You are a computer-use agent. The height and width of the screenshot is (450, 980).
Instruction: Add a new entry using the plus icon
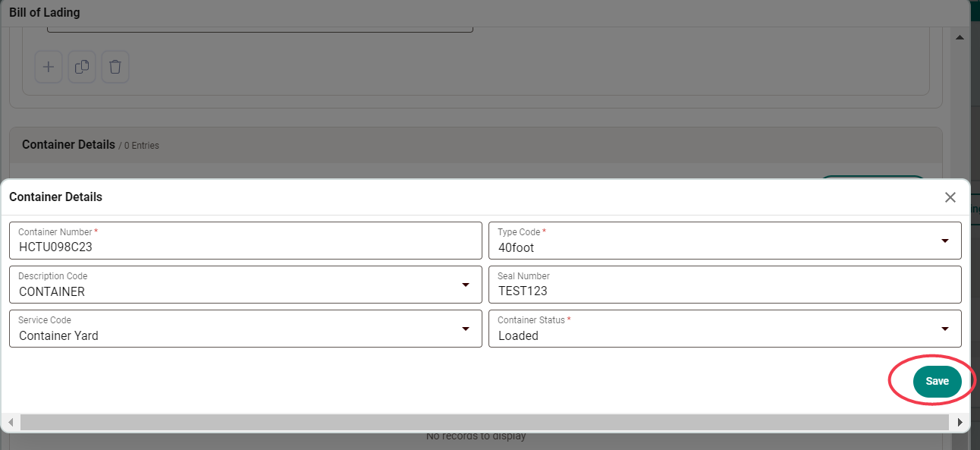pos(48,67)
